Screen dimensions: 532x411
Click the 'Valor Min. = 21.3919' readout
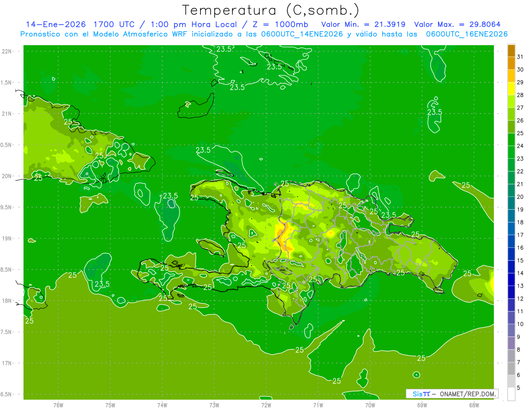tap(364, 24)
